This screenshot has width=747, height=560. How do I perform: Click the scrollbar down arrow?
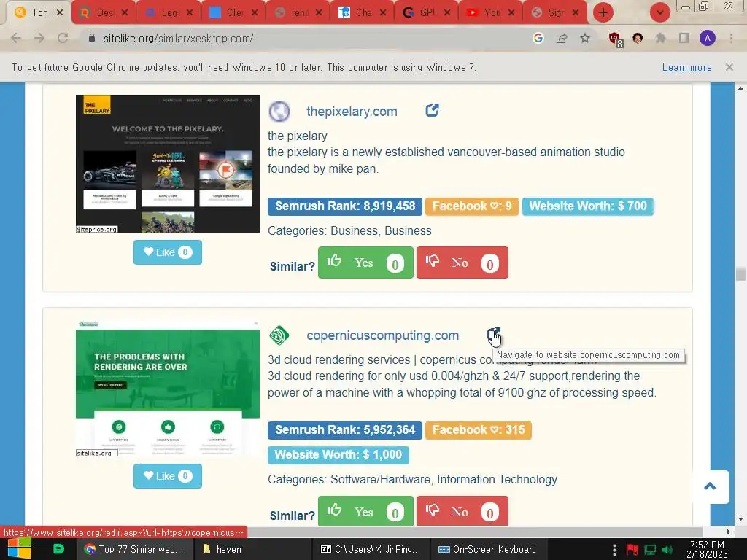point(740,519)
